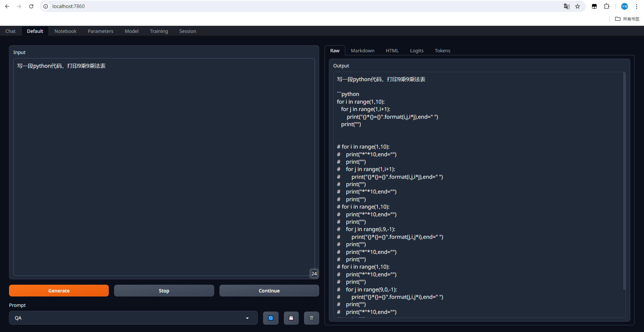Bookmark this page with the star icon
The height and width of the screenshot is (332, 644).
pos(578,6)
